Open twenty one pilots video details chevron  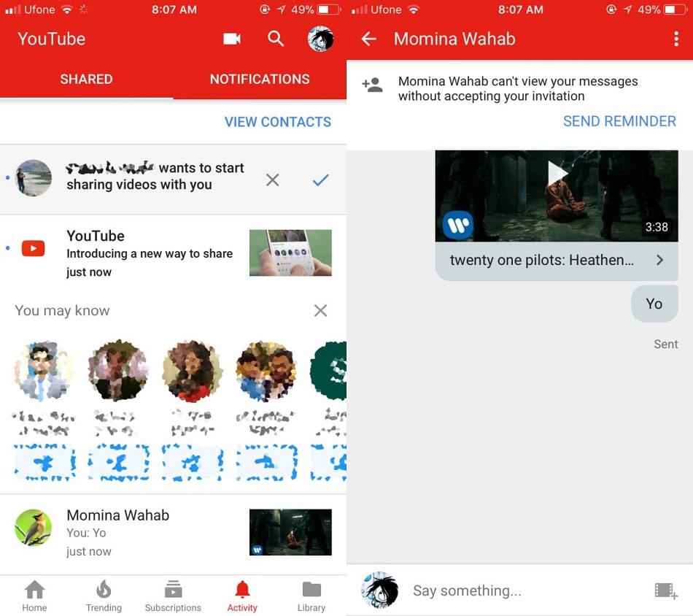coord(660,260)
